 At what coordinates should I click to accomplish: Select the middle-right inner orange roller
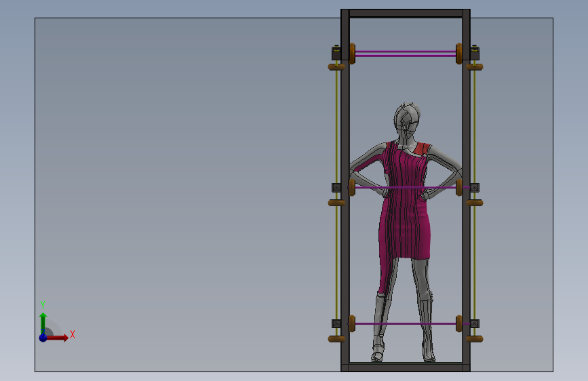(459, 188)
